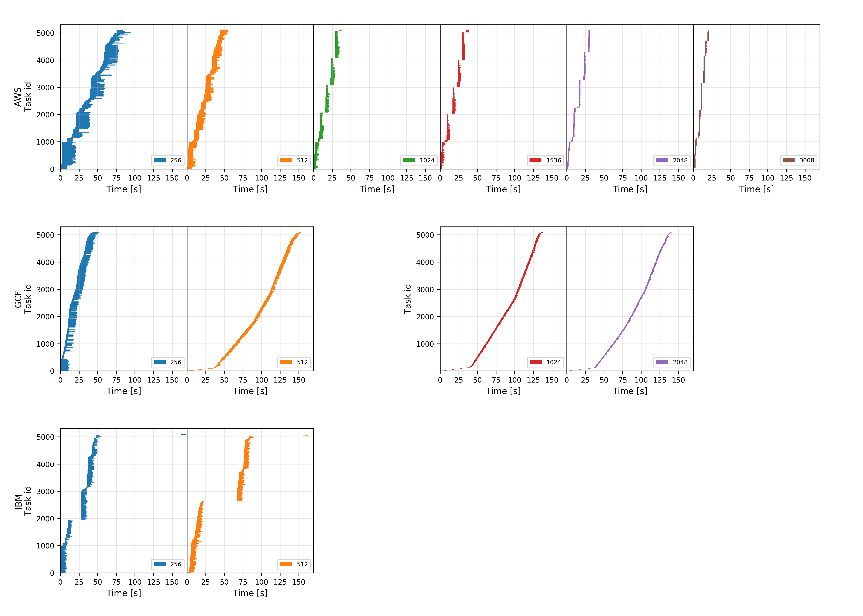
Task: Click the green 1024 legend swatch
Action: 409,160
